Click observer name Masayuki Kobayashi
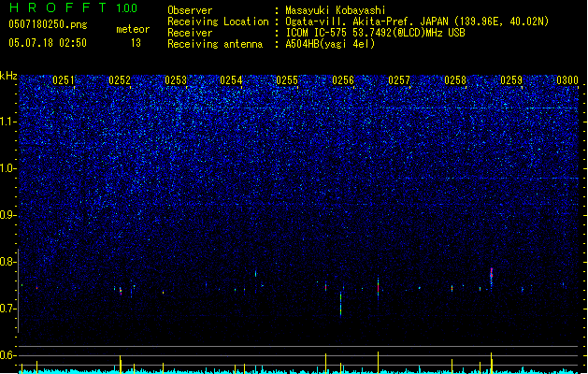This screenshot has width=588, height=374. [336, 10]
